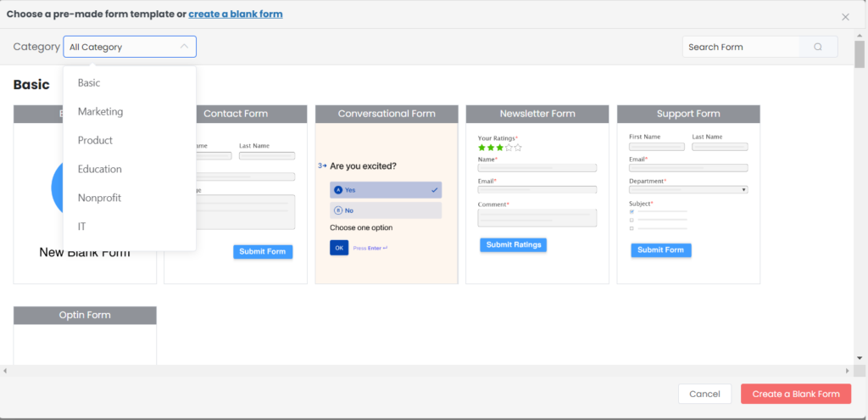Click the OK button in Conversational preview

pos(339,248)
